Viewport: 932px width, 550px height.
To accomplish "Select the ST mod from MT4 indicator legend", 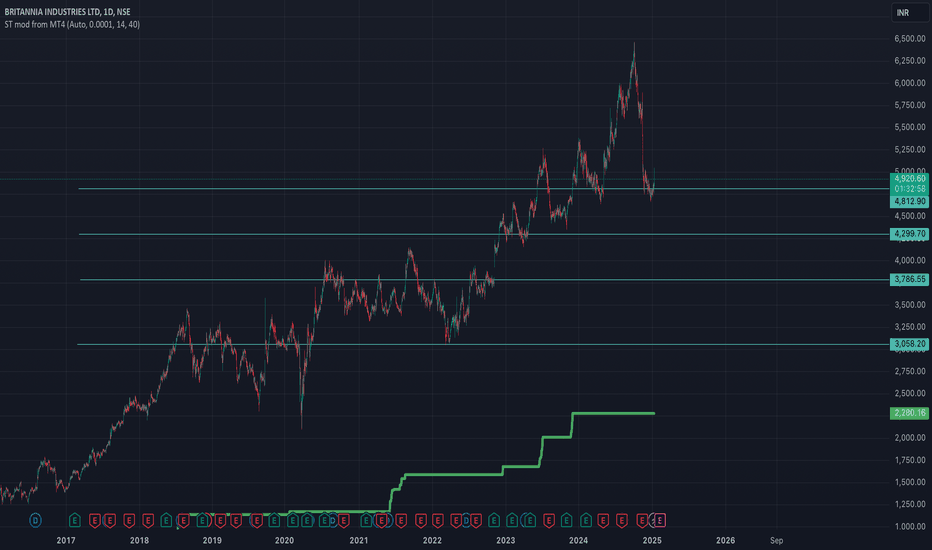I will tap(72, 24).
